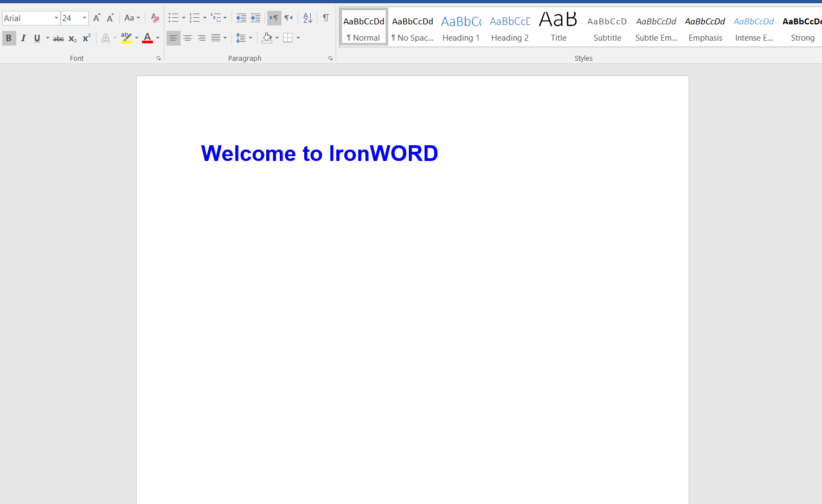The image size is (822, 504).
Task: Expand the numbering library dropdown arrow
Action: [205, 18]
